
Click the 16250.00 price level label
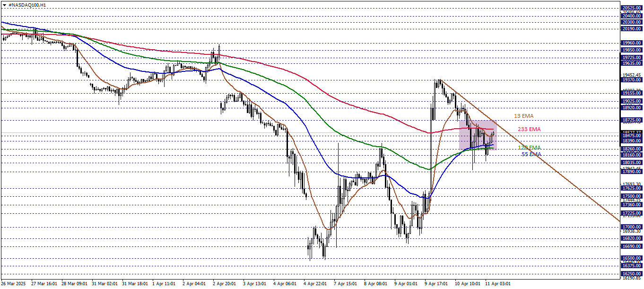click(x=632, y=274)
